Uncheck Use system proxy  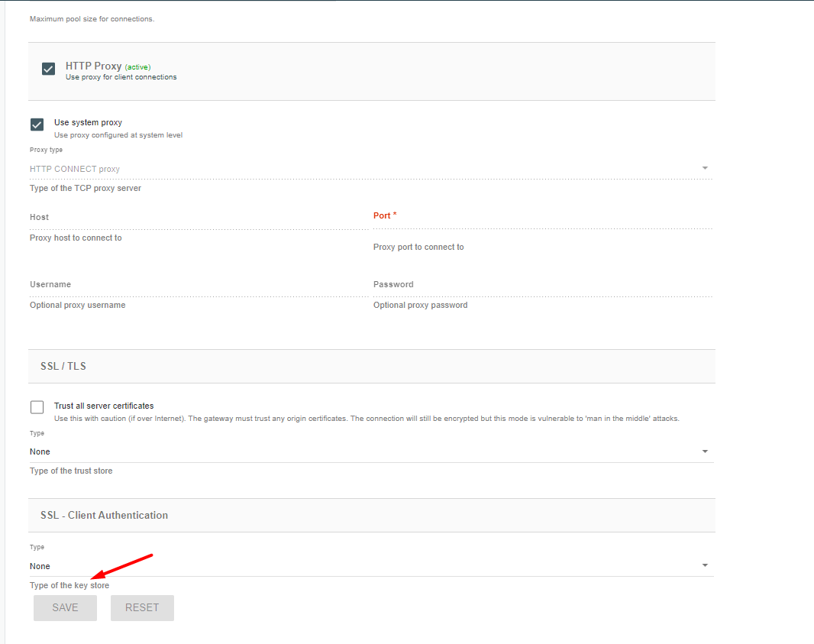pyautogui.click(x=36, y=125)
